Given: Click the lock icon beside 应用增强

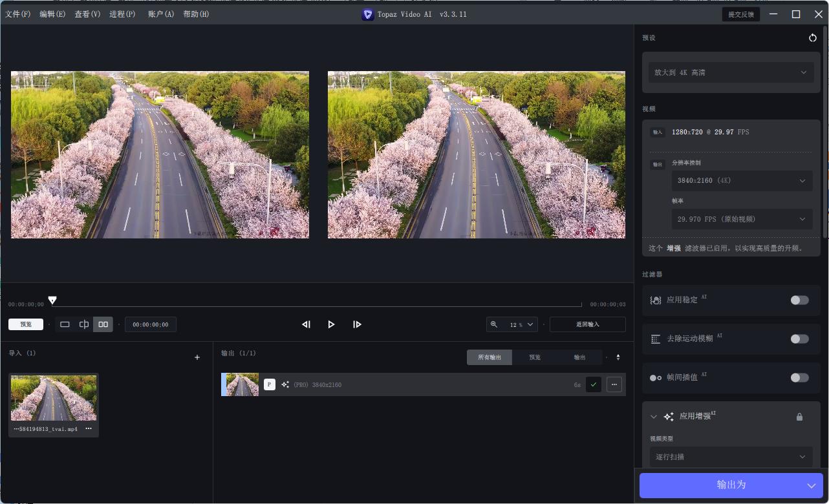Looking at the screenshot, I should 799,417.
